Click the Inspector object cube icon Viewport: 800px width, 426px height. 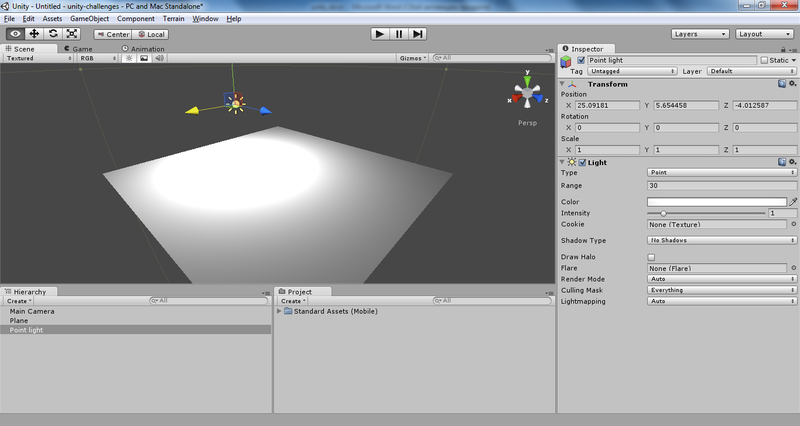pyautogui.click(x=566, y=62)
